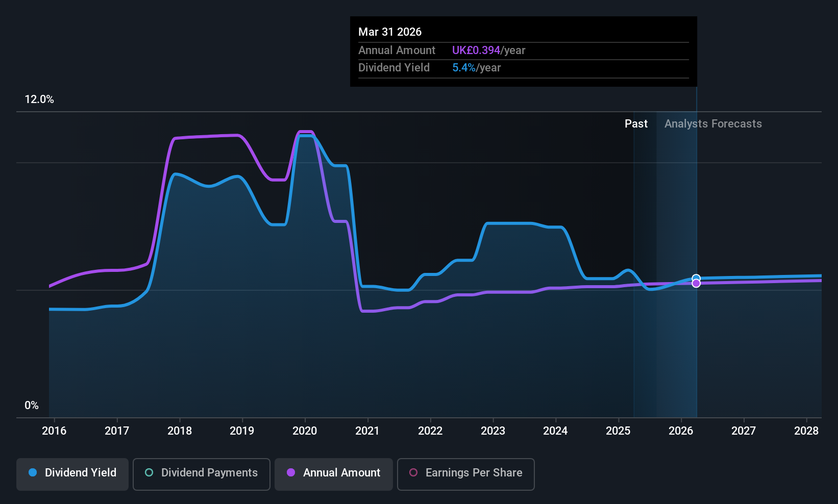Click the 2020 x-axis label
This screenshot has height=504, width=838.
[305, 431]
